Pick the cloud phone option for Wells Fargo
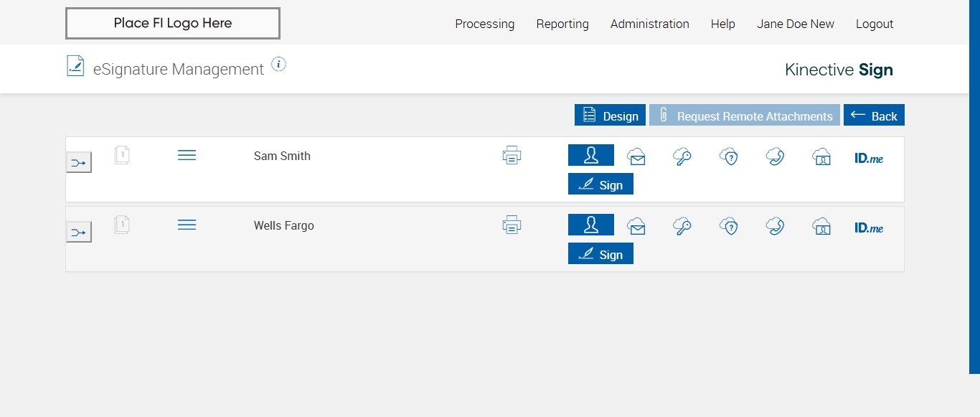980x417 pixels. point(775,227)
